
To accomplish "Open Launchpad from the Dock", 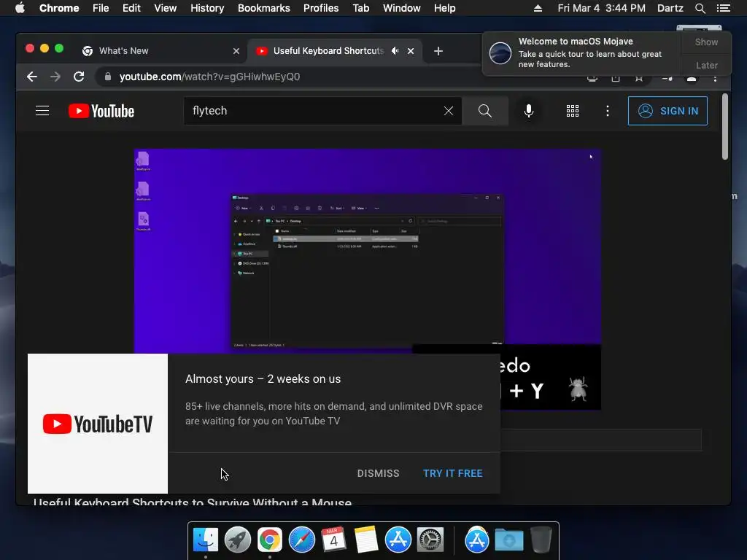I will 238,540.
